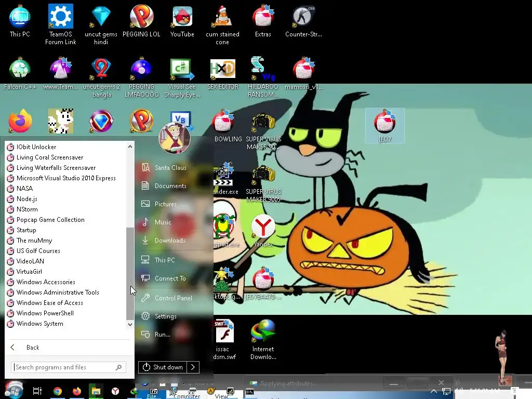Select the BOWLING desktop icon
This screenshot has width=532, height=399.
point(228,126)
